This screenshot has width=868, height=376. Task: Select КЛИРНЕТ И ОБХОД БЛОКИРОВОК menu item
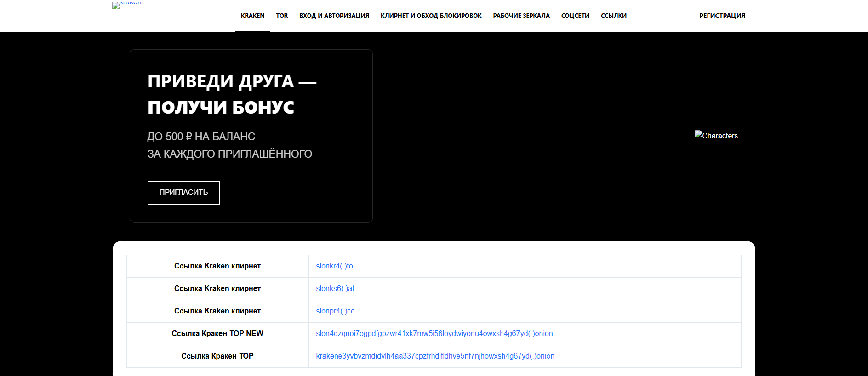point(431,16)
